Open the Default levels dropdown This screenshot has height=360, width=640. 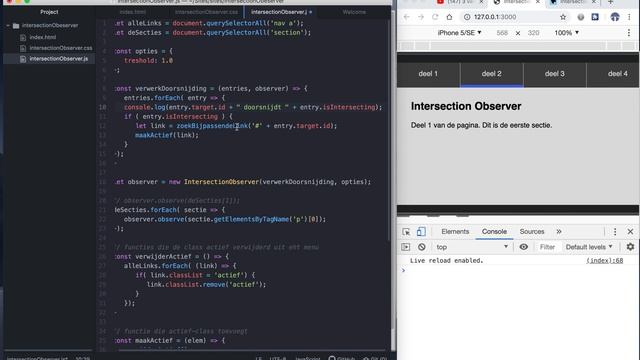click(589, 247)
